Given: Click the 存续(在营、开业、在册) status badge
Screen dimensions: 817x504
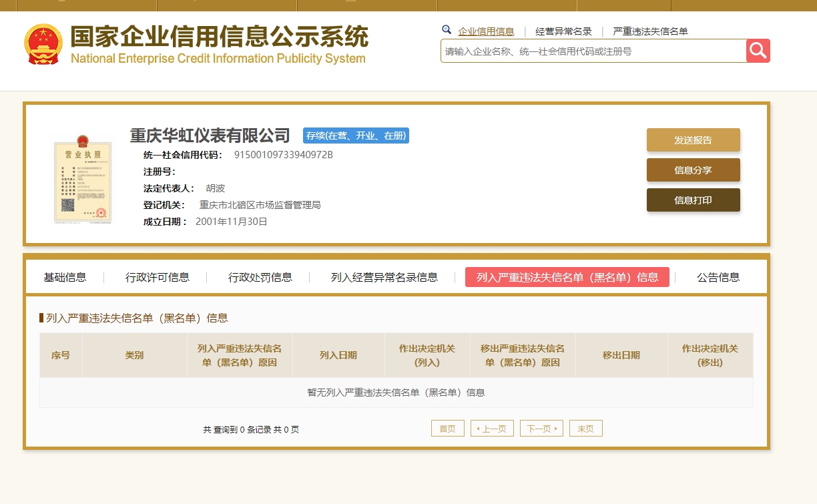Looking at the screenshot, I should tap(356, 136).
